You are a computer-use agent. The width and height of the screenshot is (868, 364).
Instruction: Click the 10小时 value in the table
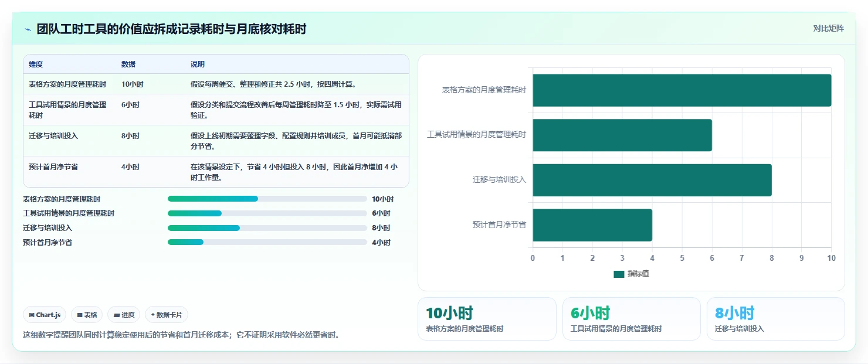pos(132,84)
